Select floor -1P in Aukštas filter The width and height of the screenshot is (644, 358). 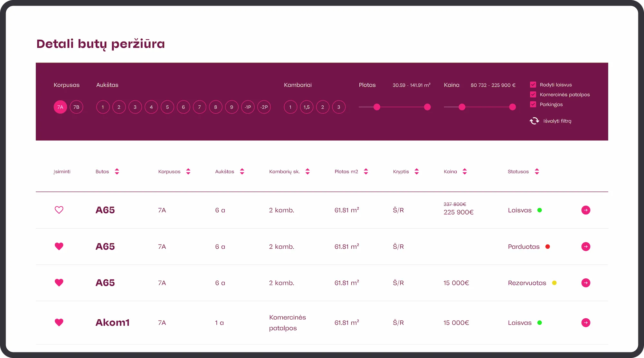click(x=248, y=107)
